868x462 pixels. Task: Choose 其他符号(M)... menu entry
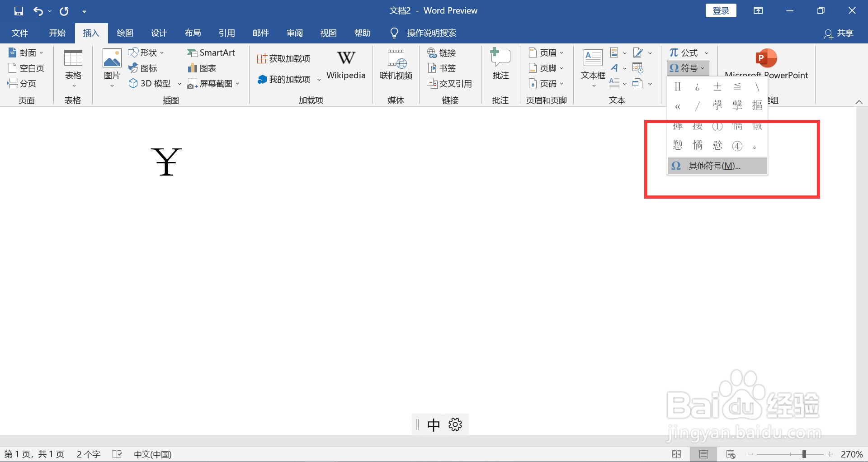pos(717,166)
